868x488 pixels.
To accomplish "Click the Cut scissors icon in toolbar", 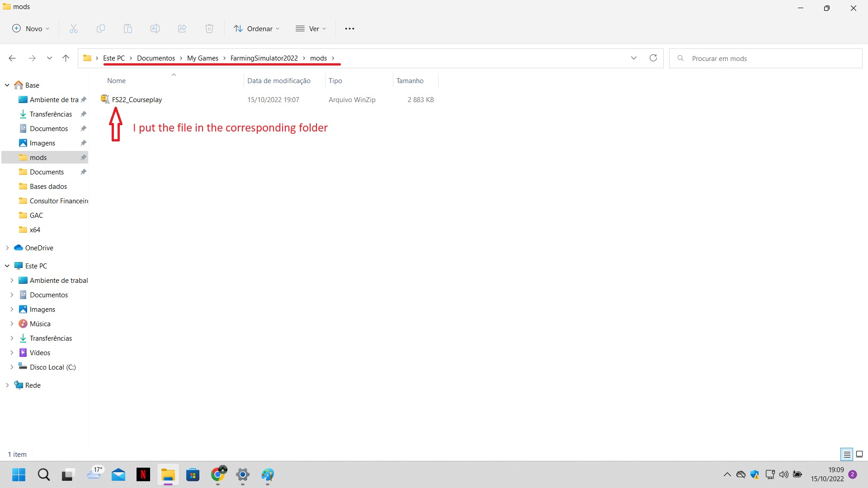I will point(74,28).
